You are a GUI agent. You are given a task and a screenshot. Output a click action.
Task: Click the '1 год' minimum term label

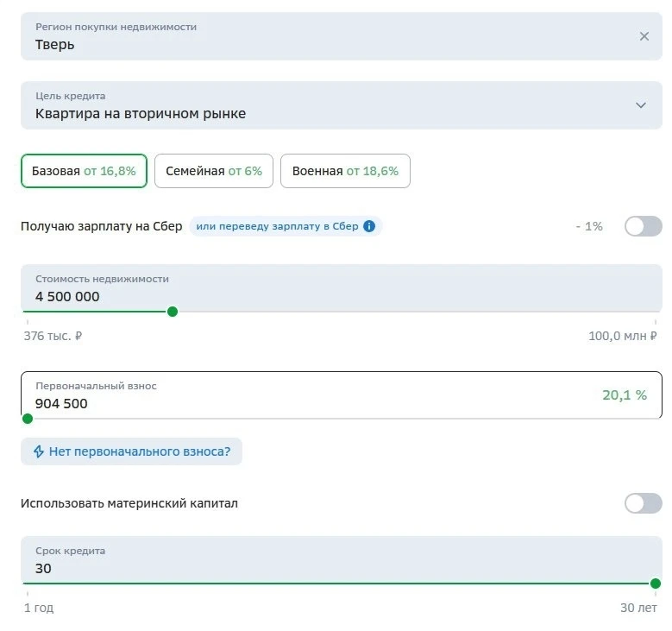coord(39,608)
